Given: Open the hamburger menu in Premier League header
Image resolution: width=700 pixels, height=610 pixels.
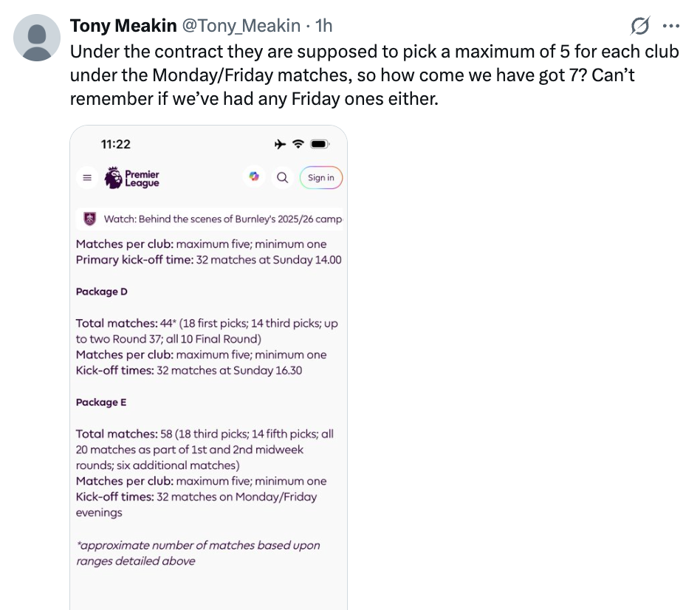Looking at the screenshot, I should (x=87, y=177).
